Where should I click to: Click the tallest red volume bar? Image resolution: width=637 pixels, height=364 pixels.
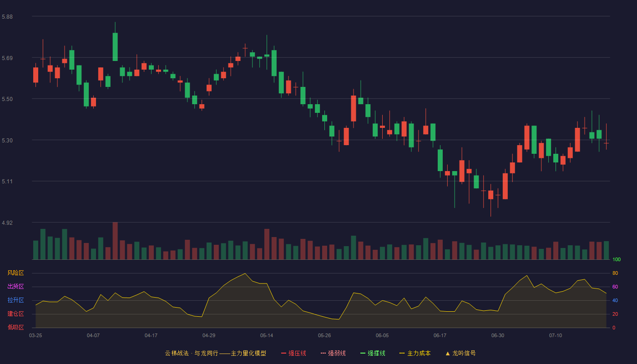115,241
